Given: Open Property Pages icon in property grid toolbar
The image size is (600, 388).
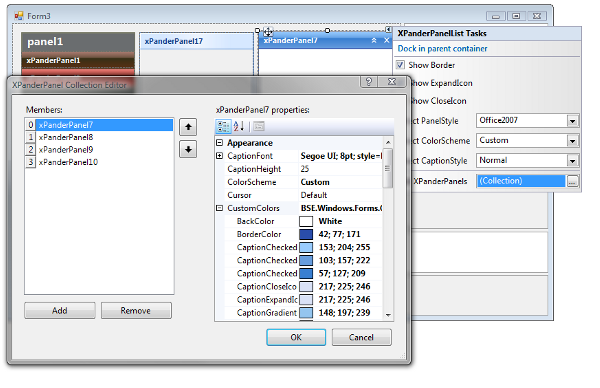Looking at the screenshot, I should [259, 126].
